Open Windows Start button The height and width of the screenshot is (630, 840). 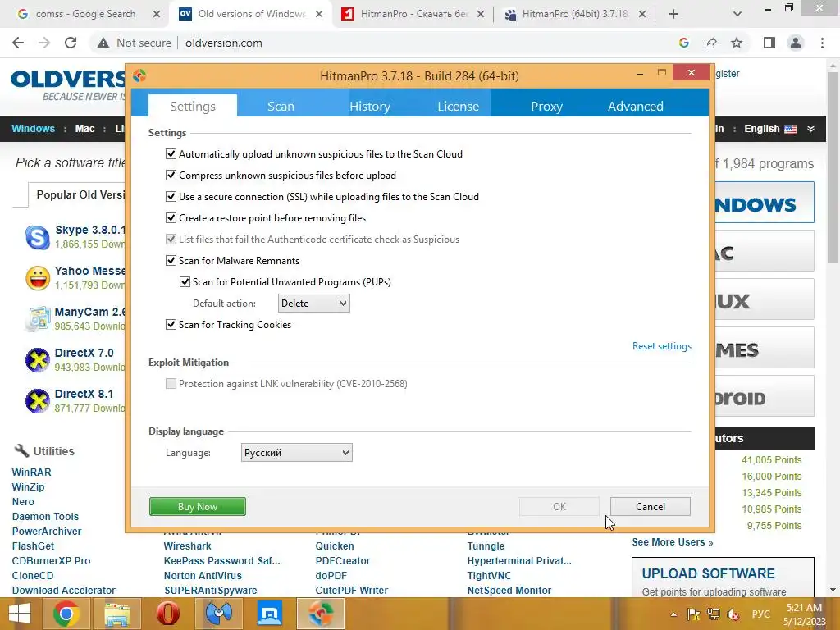(x=20, y=614)
